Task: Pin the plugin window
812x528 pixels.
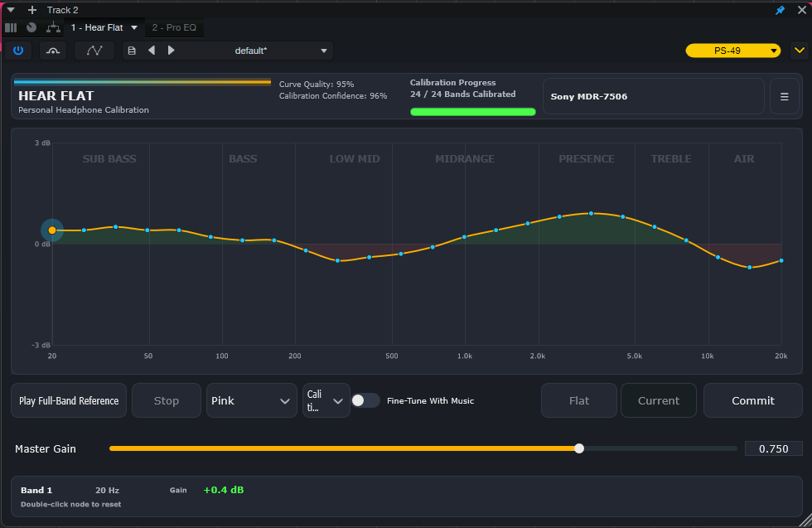Action: (780, 10)
